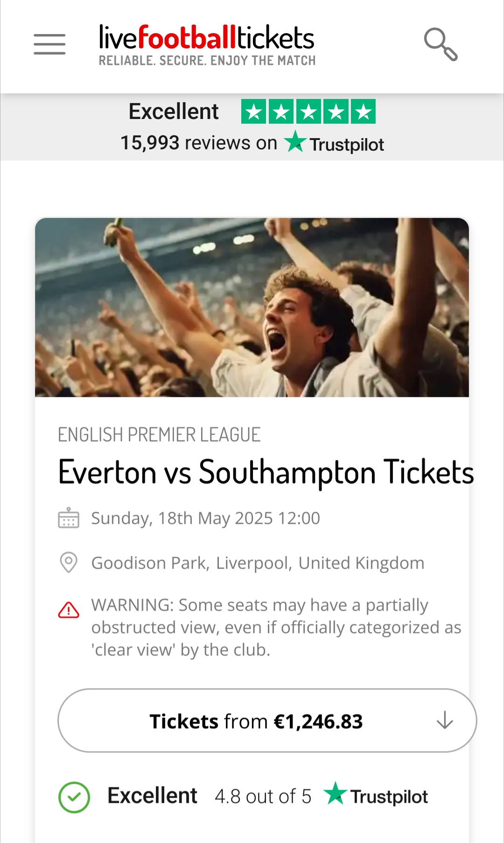Click the cheering fans match image
This screenshot has width=504, height=843.
pyautogui.click(x=252, y=308)
